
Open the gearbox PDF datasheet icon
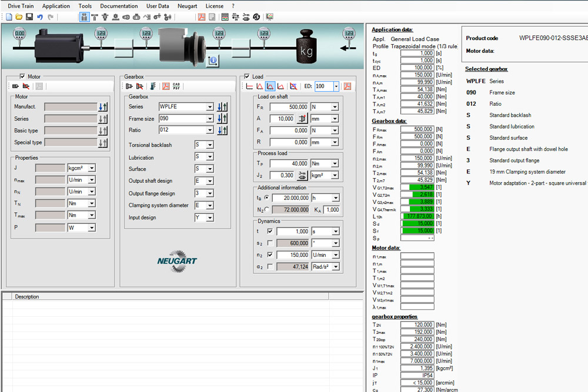tap(165, 86)
